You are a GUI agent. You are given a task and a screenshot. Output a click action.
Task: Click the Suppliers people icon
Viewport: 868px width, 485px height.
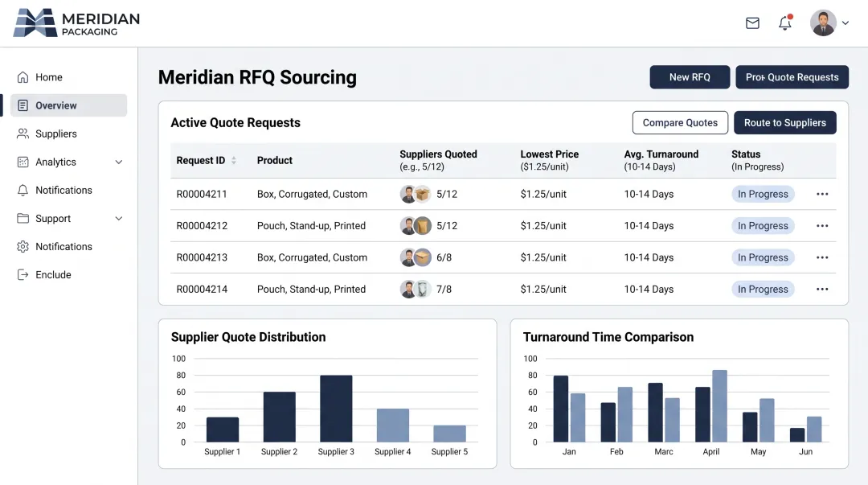point(23,134)
